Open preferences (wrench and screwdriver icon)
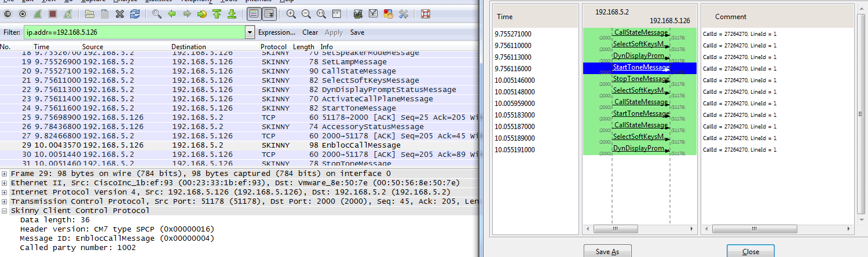The image size is (868, 257). pyautogui.click(x=404, y=13)
